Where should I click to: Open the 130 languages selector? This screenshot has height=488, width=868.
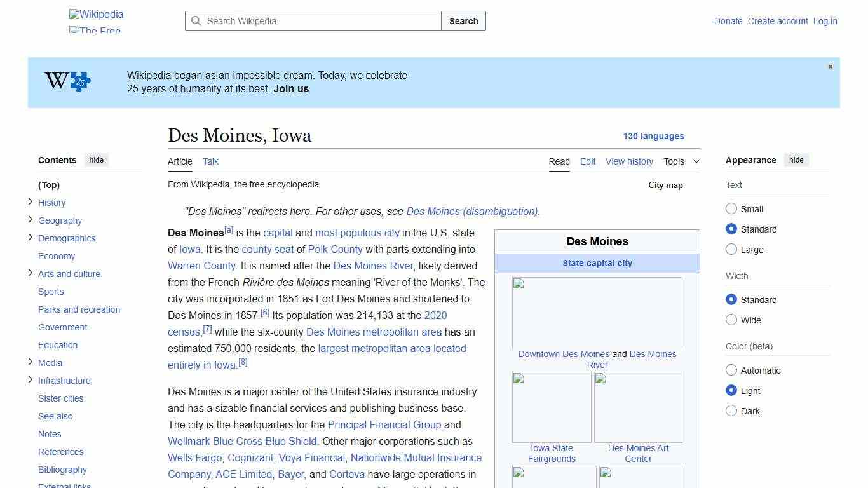[x=654, y=136]
